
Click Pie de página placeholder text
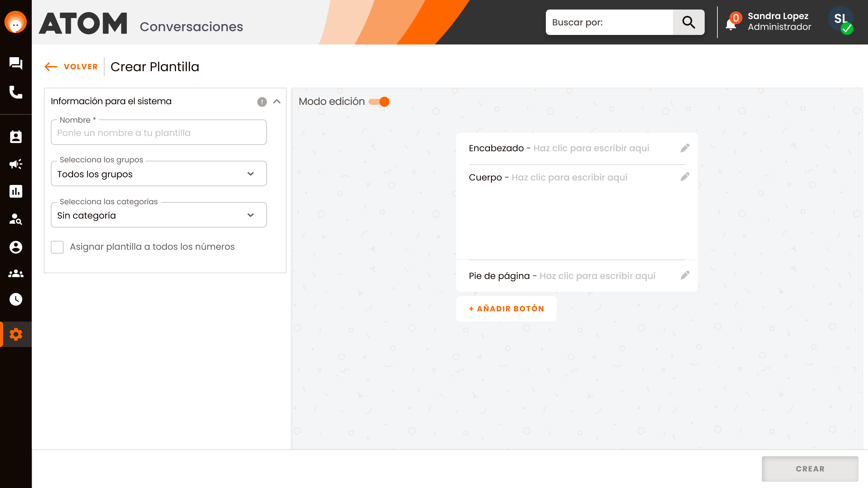coord(597,276)
